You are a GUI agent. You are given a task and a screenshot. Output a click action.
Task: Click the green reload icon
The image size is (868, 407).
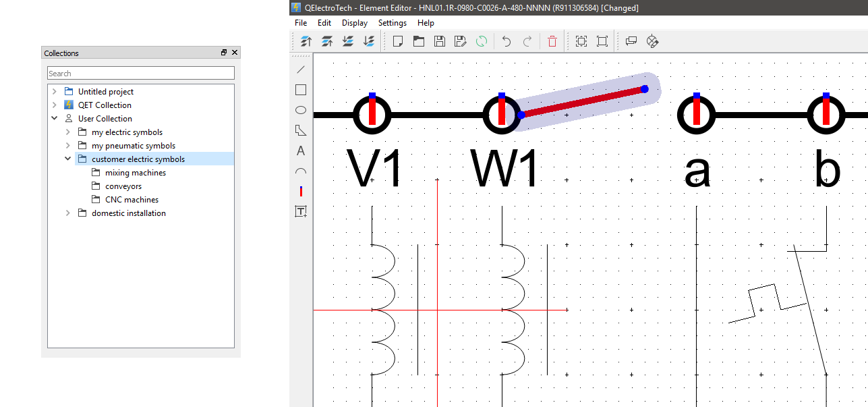point(482,41)
